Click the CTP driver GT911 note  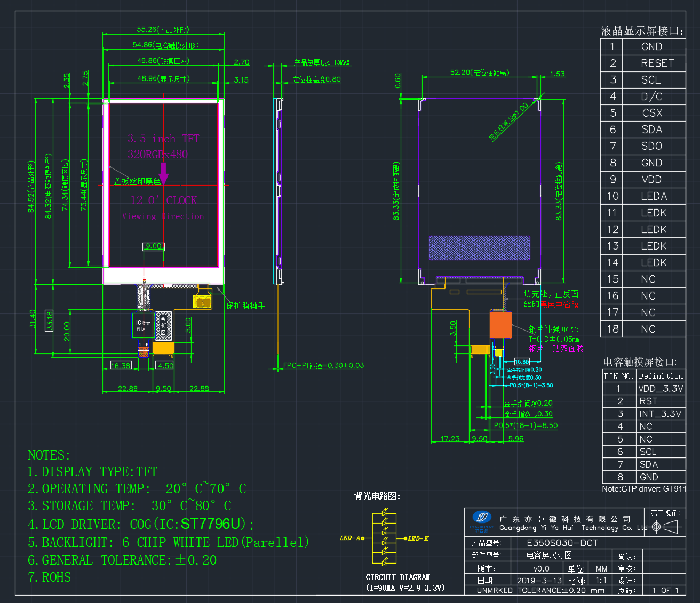[x=644, y=489]
